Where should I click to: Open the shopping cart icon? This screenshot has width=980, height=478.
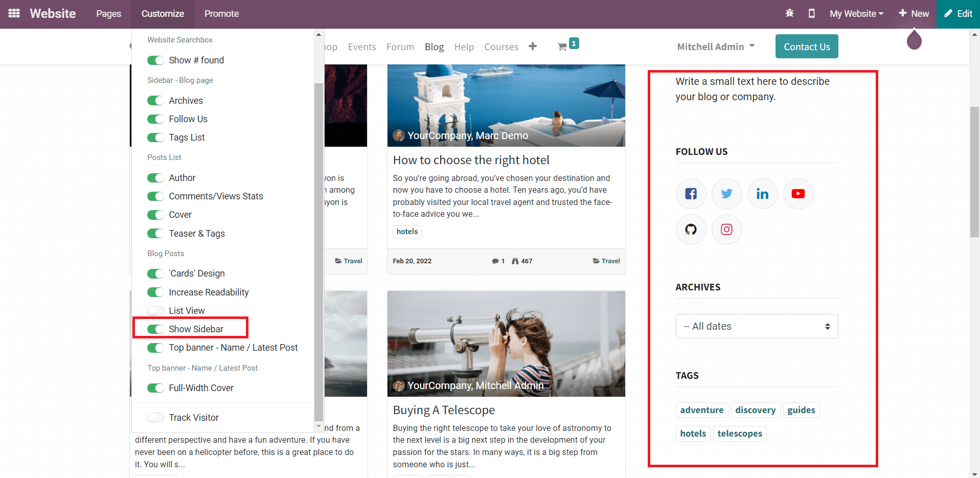(x=562, y=47)
